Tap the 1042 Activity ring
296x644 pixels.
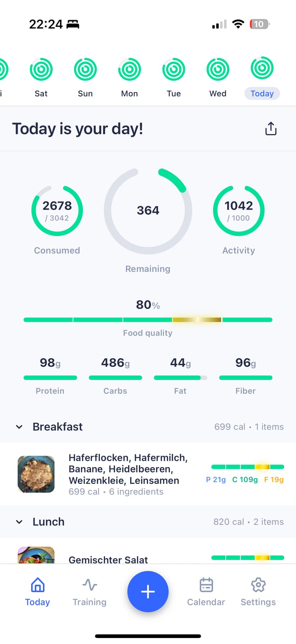tap(238, 211)
